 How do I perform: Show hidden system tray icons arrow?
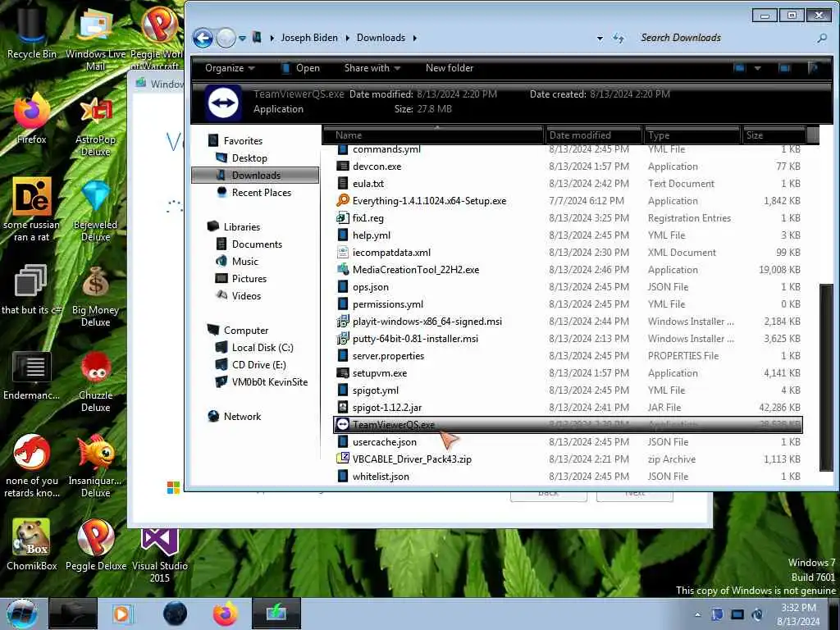pyautogui.click(x=697, y=614)
